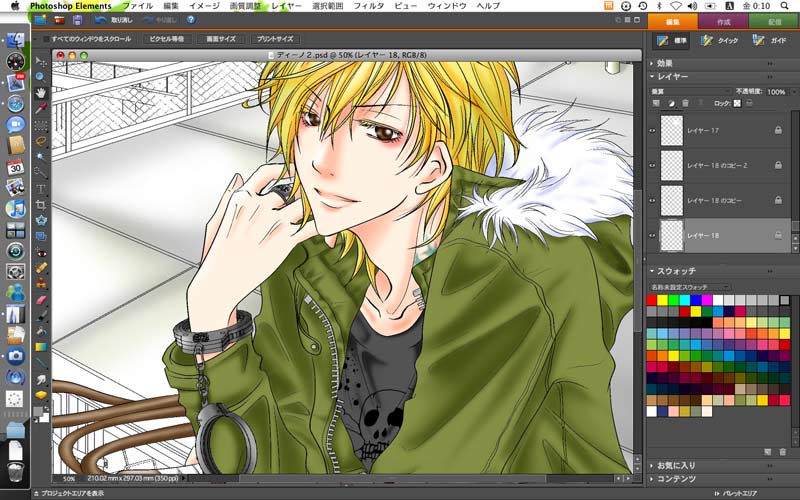Hide the レイヤー 18 のコピー 2 layer

pyautogui.click(x=653, y=165)
